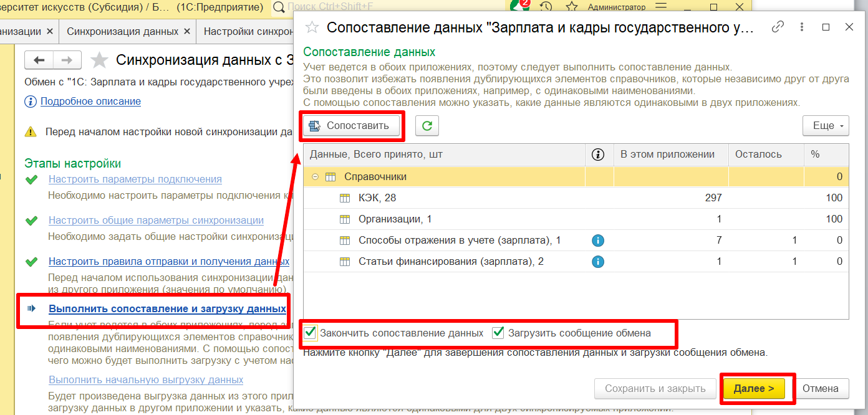Screen dimensions: 868x415
Task: Toggle Загрузить сообщение обмена checkbox
Action: (498, 333)
